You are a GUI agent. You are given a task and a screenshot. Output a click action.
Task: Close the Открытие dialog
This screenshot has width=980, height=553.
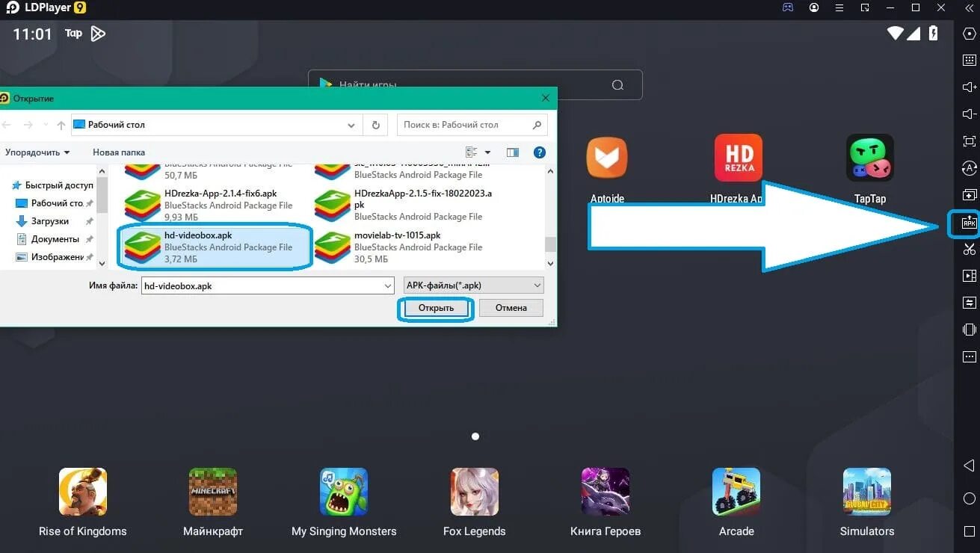(546, 98)
